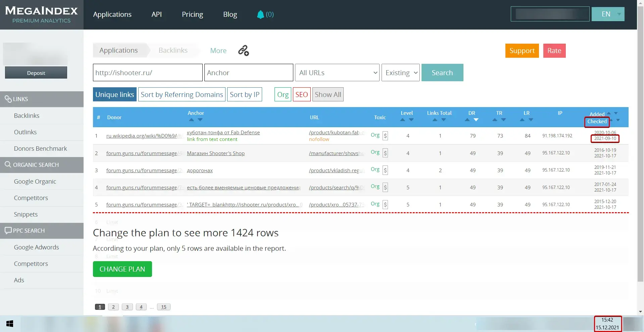Open Donors Benchmark in the sidebar
644x332 pixels.
pos(42,149)
